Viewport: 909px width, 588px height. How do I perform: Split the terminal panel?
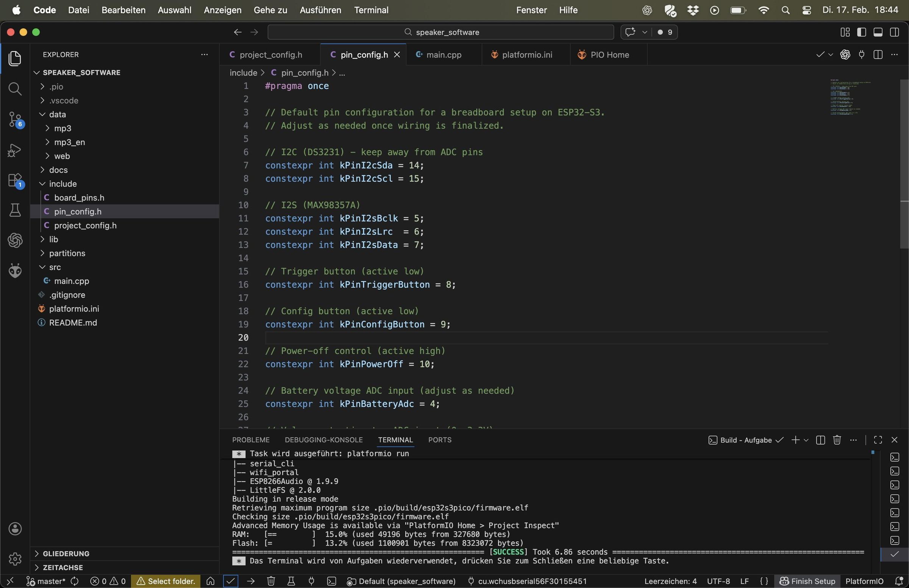820,440
